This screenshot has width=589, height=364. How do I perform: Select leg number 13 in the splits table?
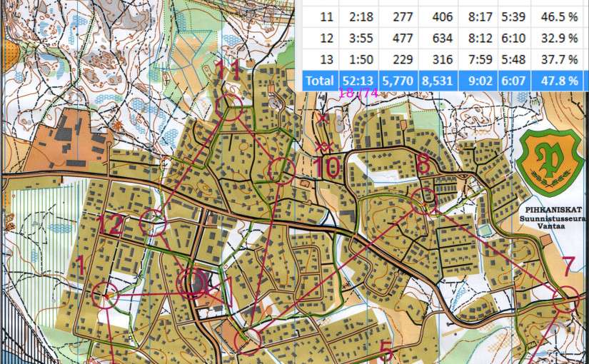[320, 59]
